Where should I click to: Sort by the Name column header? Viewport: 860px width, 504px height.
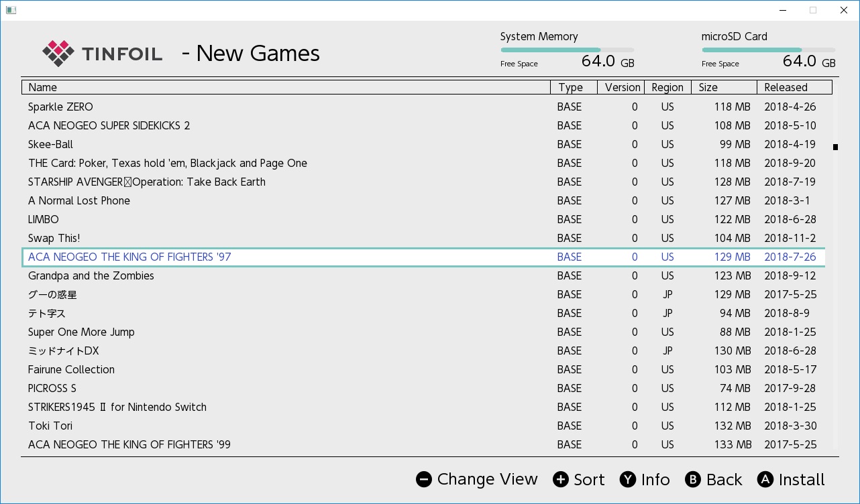(x=286, y=87)
